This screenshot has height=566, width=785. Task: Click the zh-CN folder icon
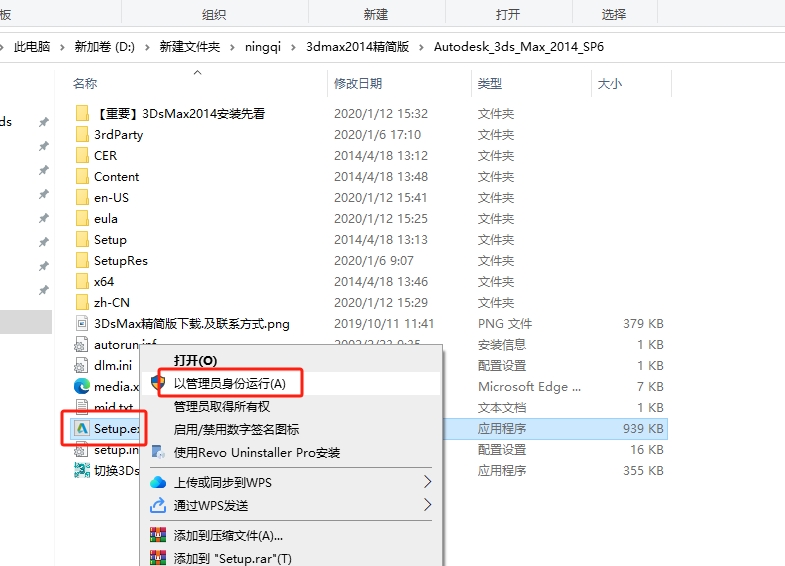pos(82,303)
